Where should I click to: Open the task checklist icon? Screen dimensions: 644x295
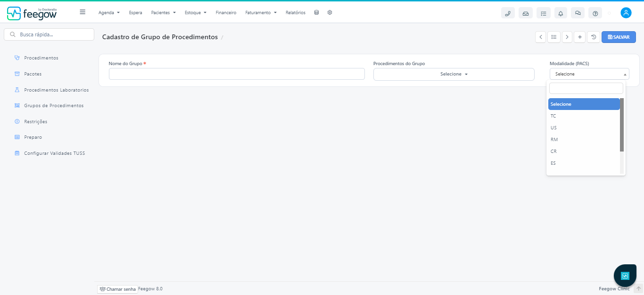click(544, 13)
